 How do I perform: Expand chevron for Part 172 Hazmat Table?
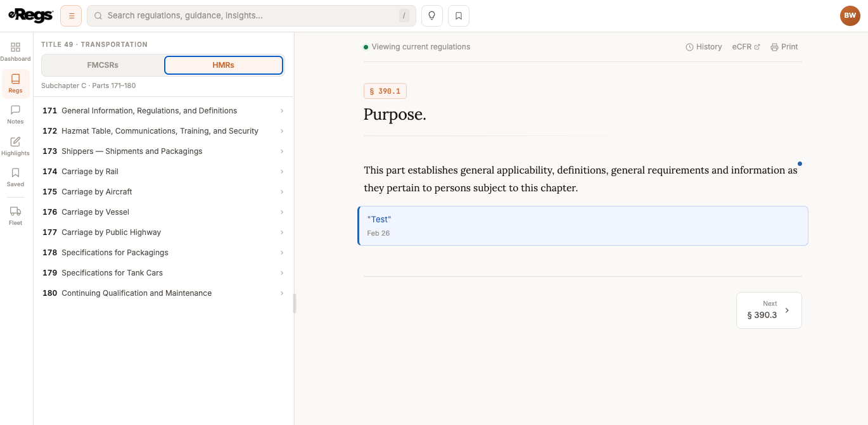tap(282, 131)
